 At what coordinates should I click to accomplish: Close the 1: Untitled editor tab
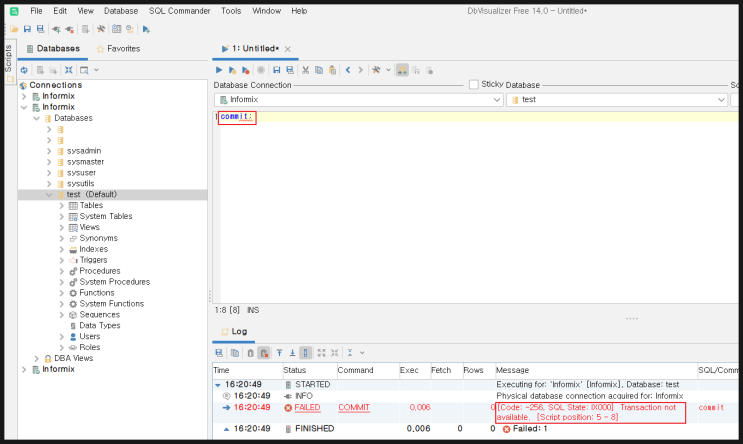click(x=288, y=49)
